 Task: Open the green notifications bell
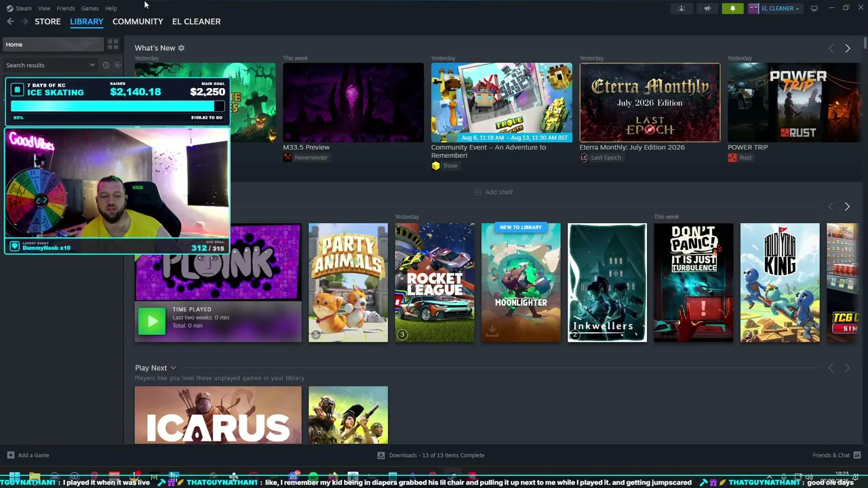[732, 8]
